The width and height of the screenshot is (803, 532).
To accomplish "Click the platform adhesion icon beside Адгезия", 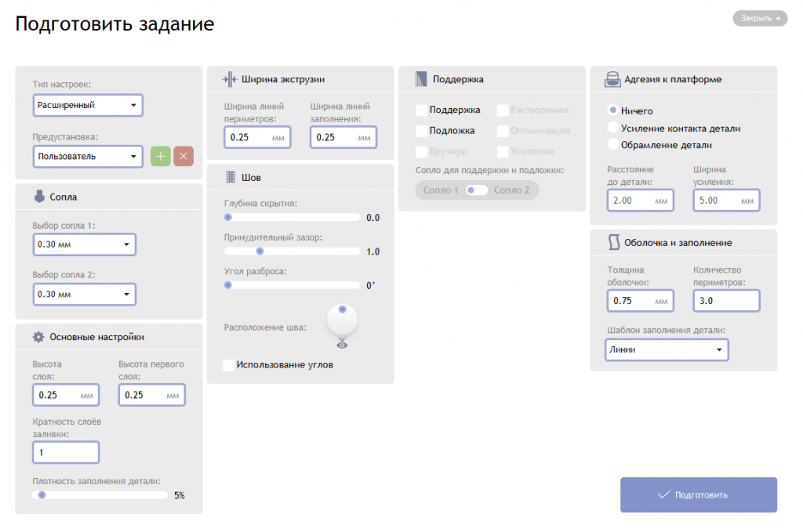I will (x=612, y=79).
